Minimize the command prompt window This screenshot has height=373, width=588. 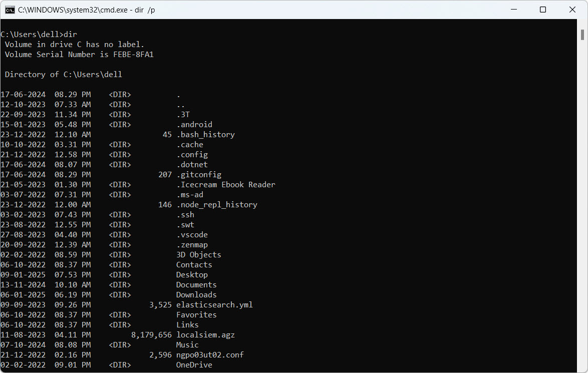514,10
